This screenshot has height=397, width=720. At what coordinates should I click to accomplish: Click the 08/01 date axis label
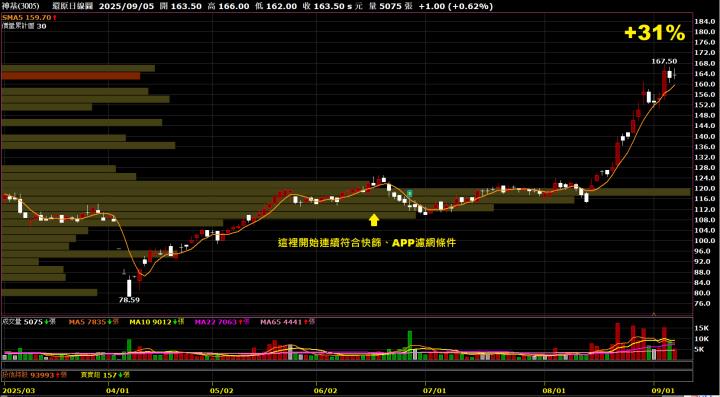555,390
